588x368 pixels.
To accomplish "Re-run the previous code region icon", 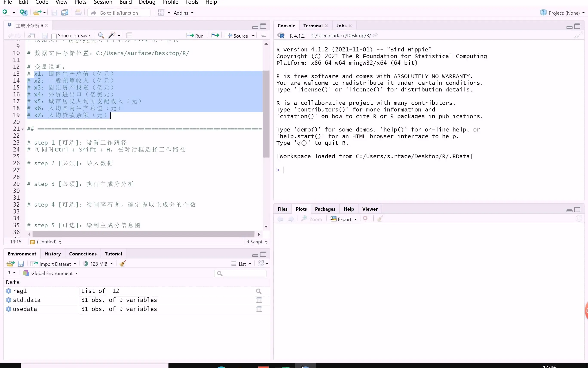I will (x=215, y=36).
